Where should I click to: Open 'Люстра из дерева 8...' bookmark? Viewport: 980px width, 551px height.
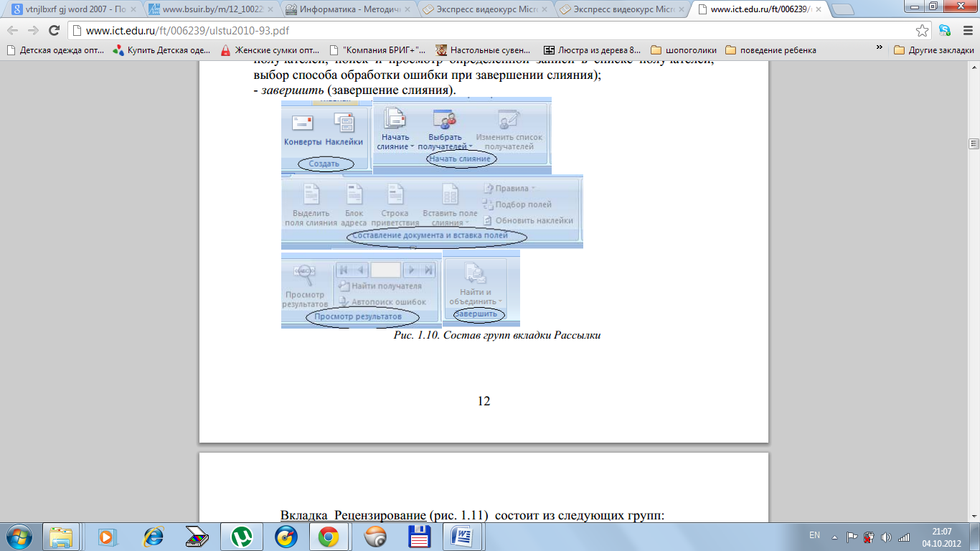point(593,50)
